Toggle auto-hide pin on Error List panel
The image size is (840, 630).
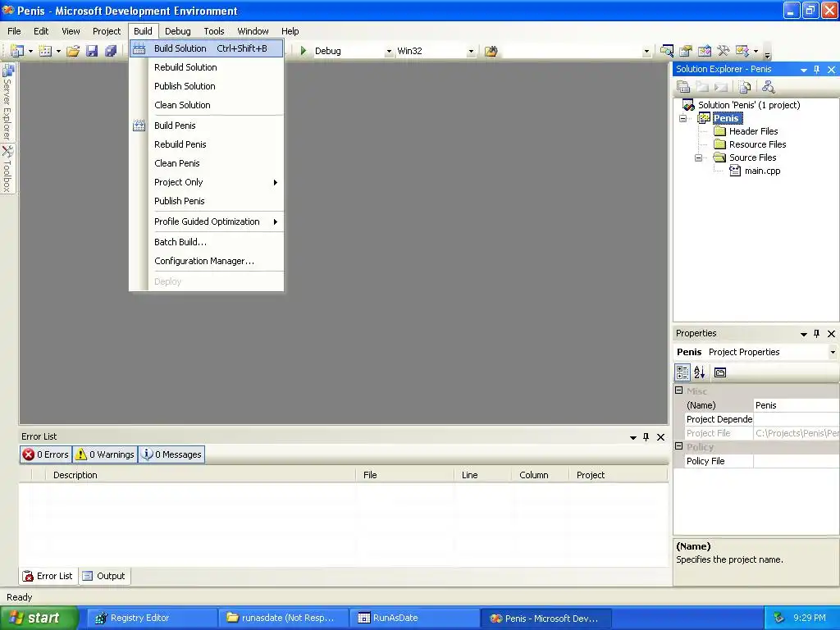point(646,437)
